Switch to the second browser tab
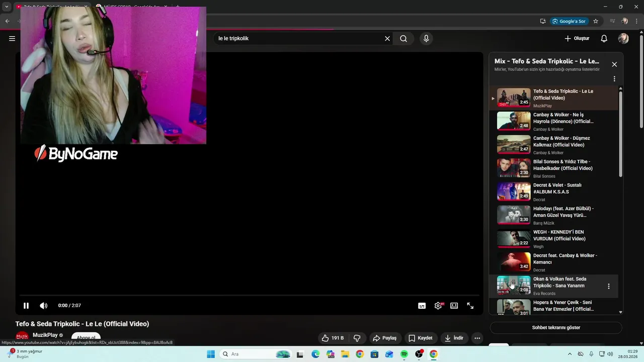644x362 pixels. coord(131,7)
